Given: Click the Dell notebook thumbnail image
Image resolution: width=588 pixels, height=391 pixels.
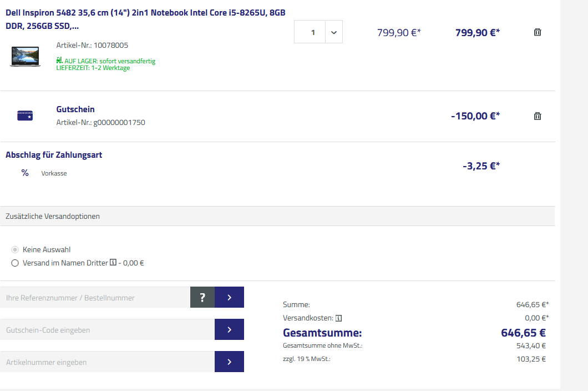Looking at the screenshot, I should 25,56.
